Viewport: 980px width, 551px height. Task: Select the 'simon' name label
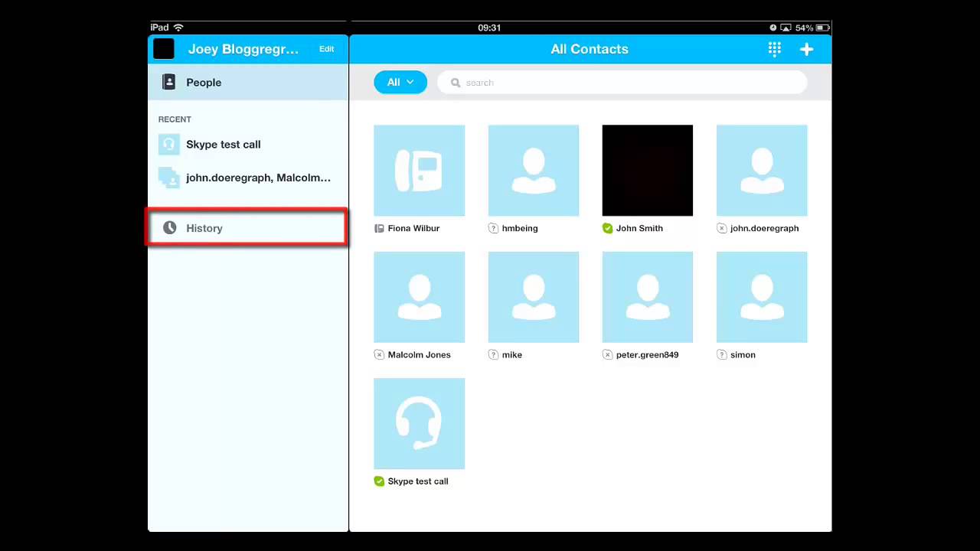(x=743, y=354)
